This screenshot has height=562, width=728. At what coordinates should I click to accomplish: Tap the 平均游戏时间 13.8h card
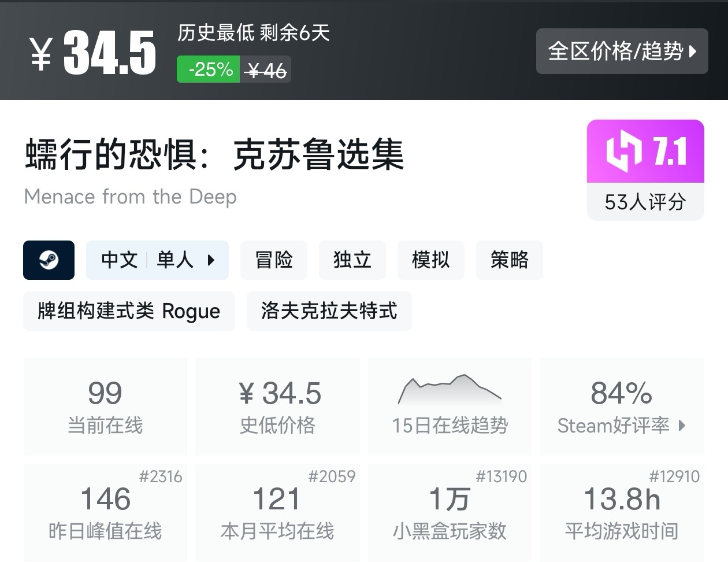pyautogui.click(x=621, y=512)
